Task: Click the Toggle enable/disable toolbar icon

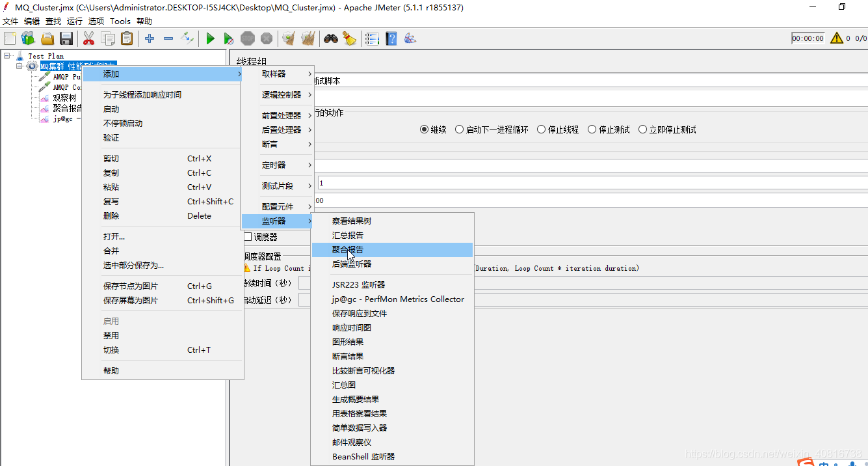Action: [x=187, y=38]
